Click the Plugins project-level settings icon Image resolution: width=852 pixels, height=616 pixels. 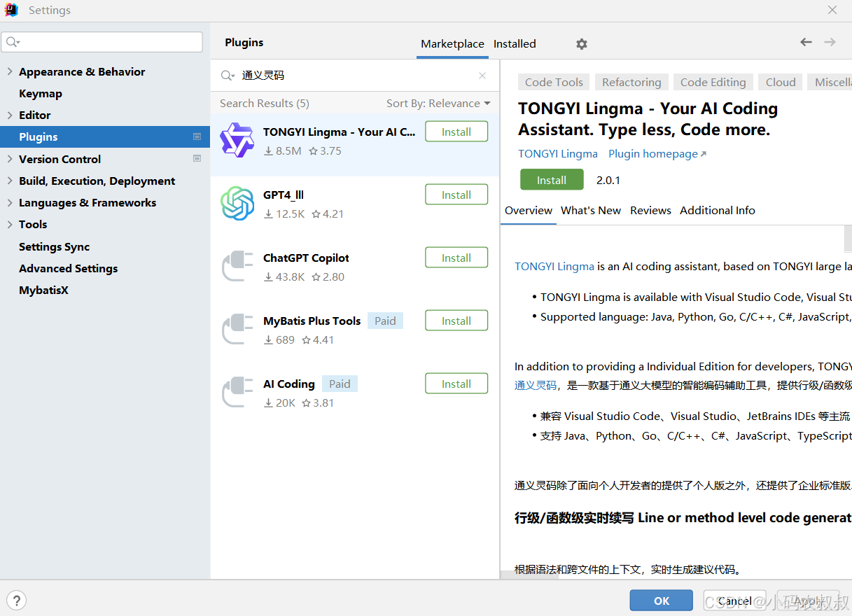click(197, 136)
